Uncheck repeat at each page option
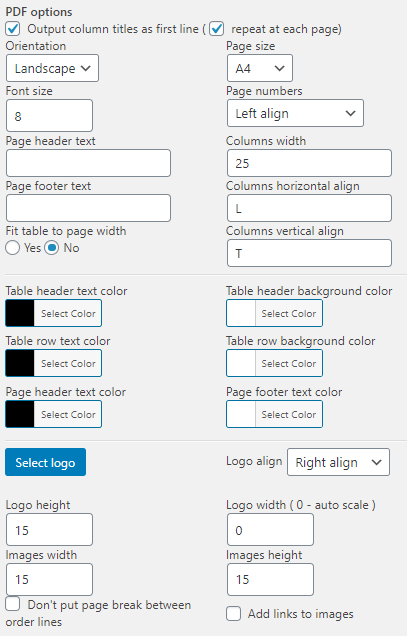 (x=217, y=29)
